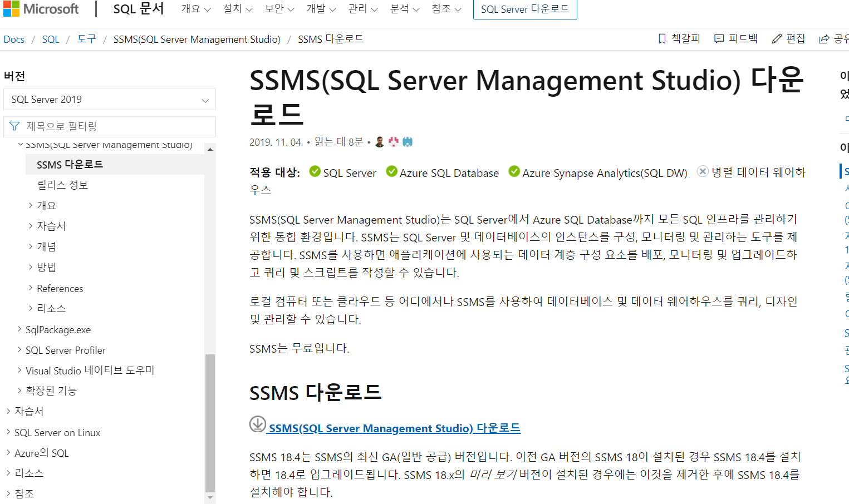
Task: Click the filter funnel icon
Action: point(14,126)
